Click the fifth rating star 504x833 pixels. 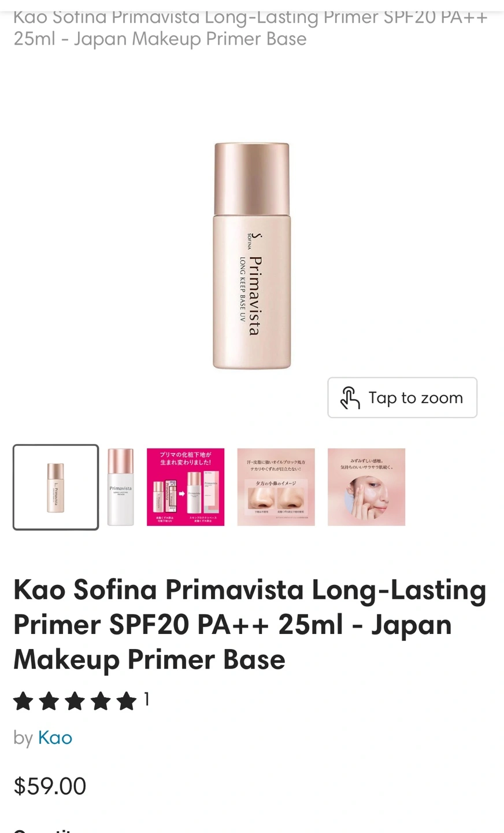point(126,701)
